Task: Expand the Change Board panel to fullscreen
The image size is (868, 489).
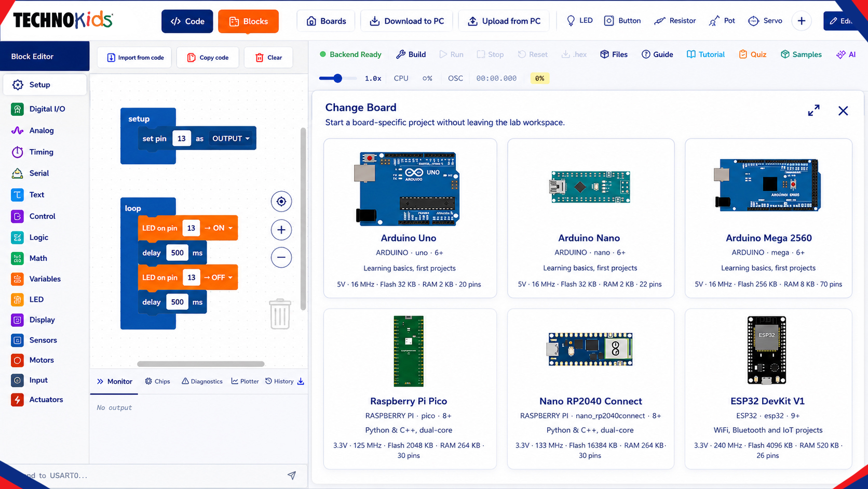Action: tap(813, 111)
